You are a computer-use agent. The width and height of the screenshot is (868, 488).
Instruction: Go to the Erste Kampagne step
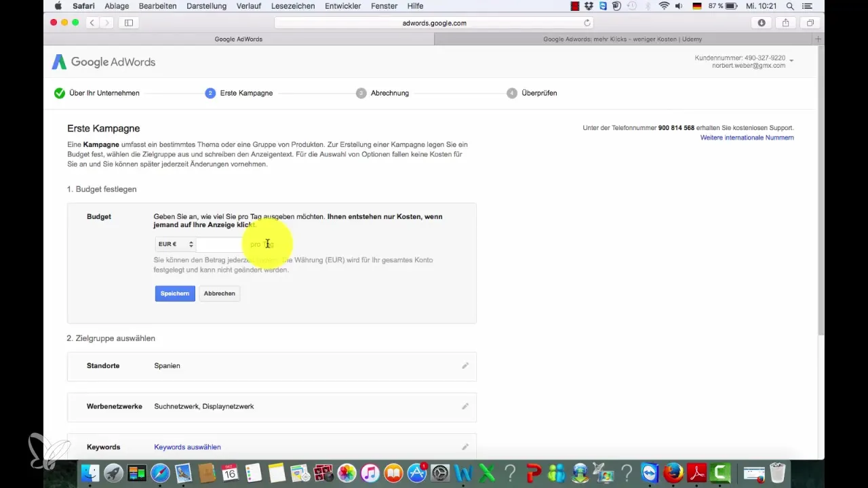pos(239,93)
